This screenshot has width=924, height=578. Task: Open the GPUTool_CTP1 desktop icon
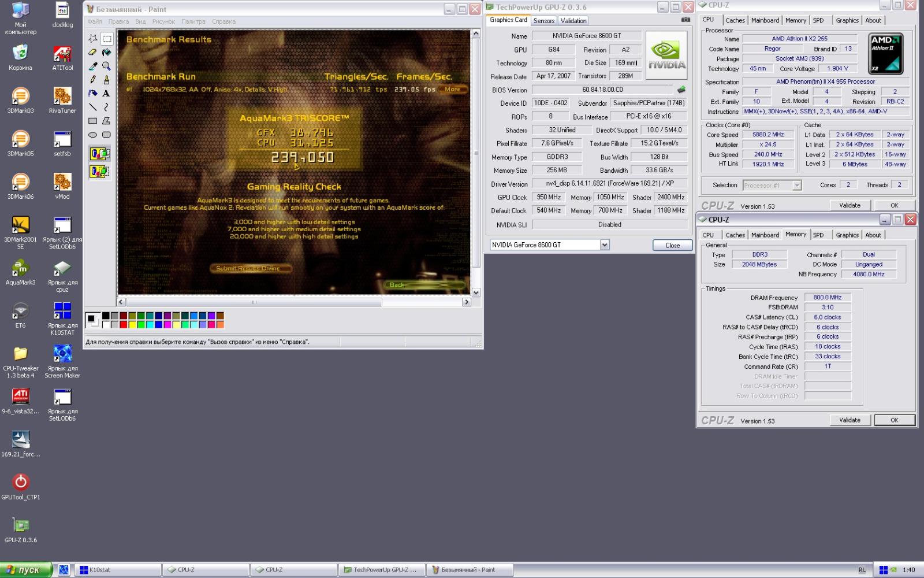click(20, 487)
